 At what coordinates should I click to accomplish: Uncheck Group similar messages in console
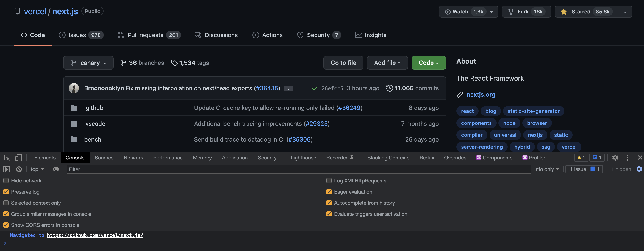coord(6,214)
